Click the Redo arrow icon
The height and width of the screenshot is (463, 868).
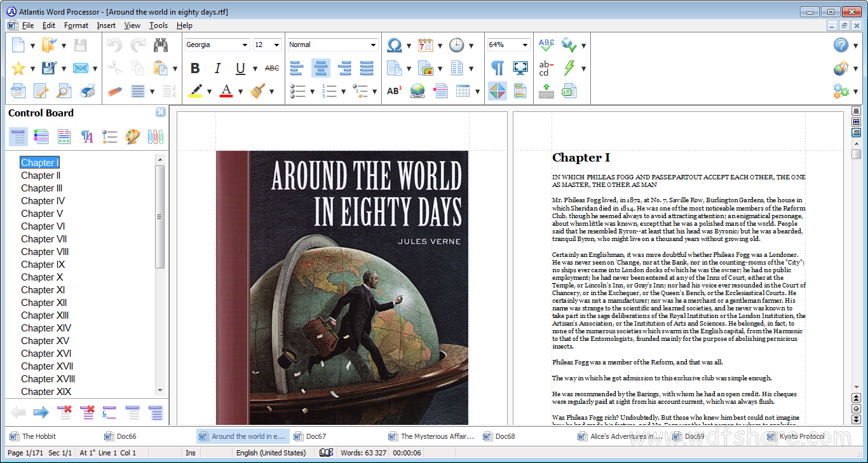click(x=138, y=45)
